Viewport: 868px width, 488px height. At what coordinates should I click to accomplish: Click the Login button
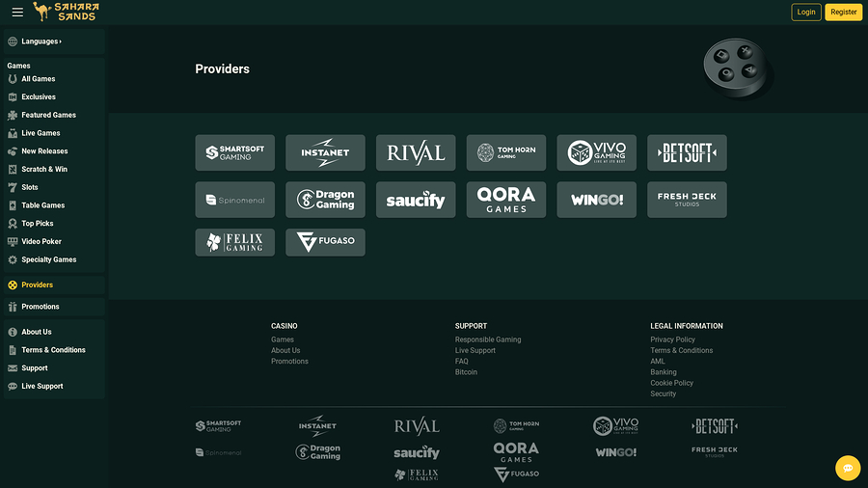(x=806, y=13)
